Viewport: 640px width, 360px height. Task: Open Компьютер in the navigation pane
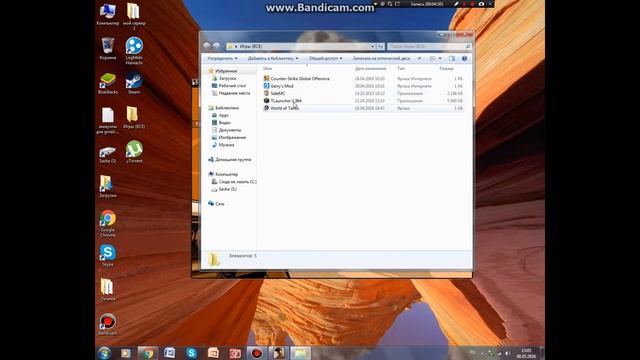[x=223, y=174]
